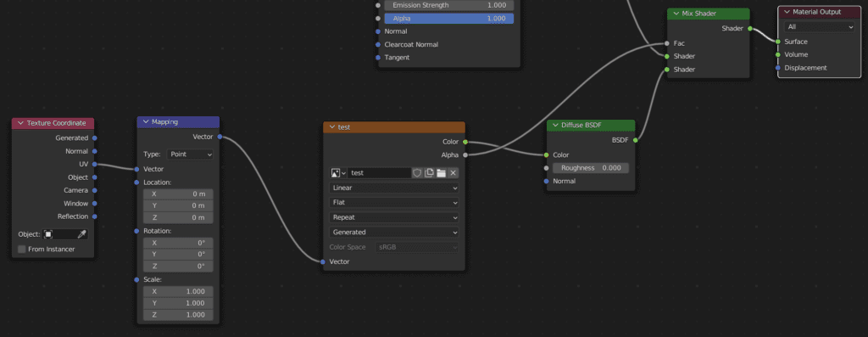Collapse the Mapping node

pyautogui.click(x=146, y=122)
